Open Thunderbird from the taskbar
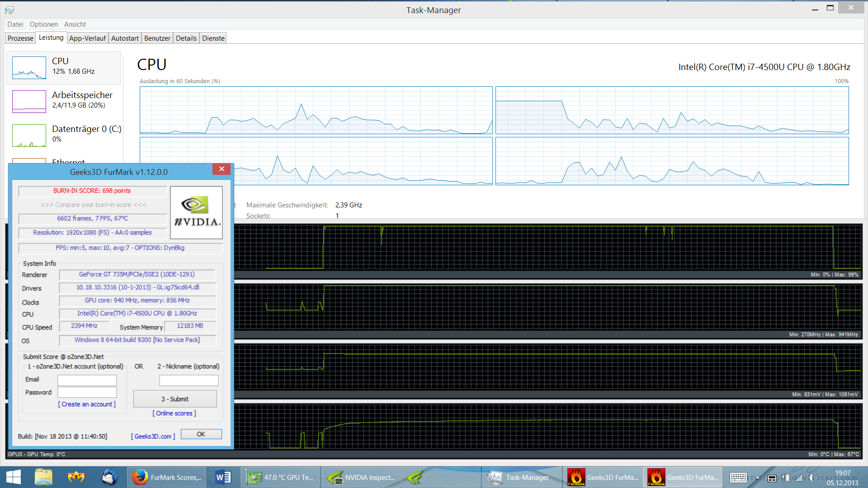The image size is (868, 488). pos(109,477)
